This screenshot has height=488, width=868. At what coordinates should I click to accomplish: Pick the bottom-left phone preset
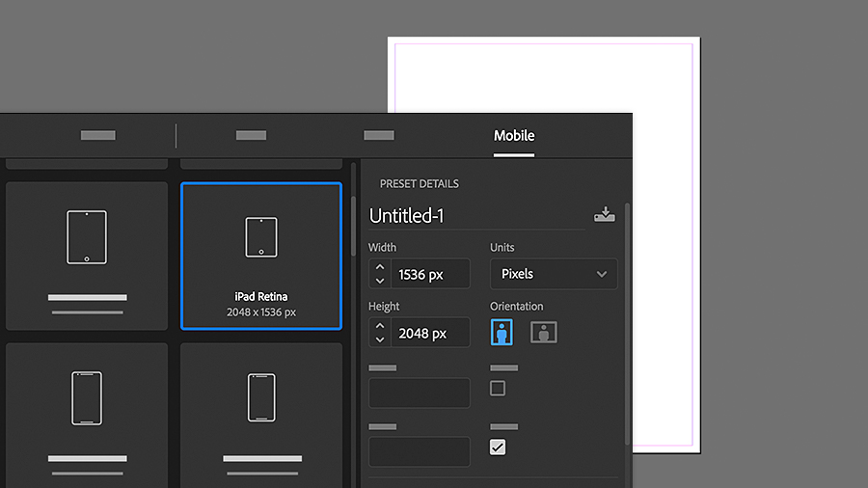pyautogui.click(x=87, y=415)
